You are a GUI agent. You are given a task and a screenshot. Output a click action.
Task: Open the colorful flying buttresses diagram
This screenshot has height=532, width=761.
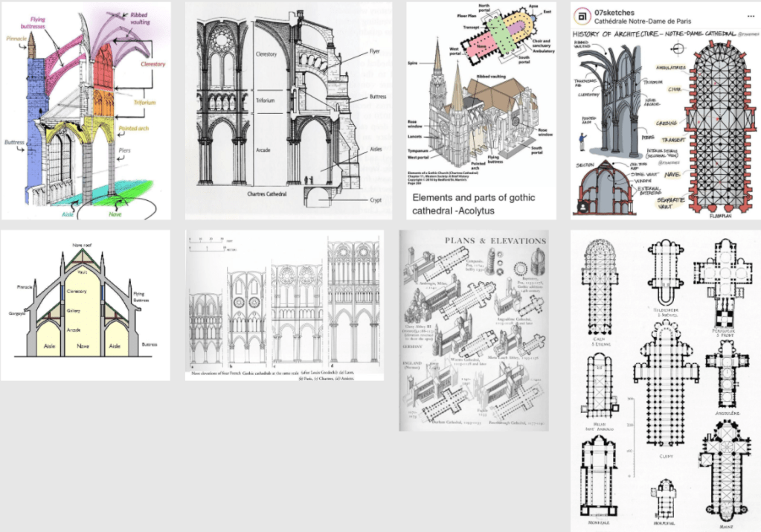click(86, 110)
